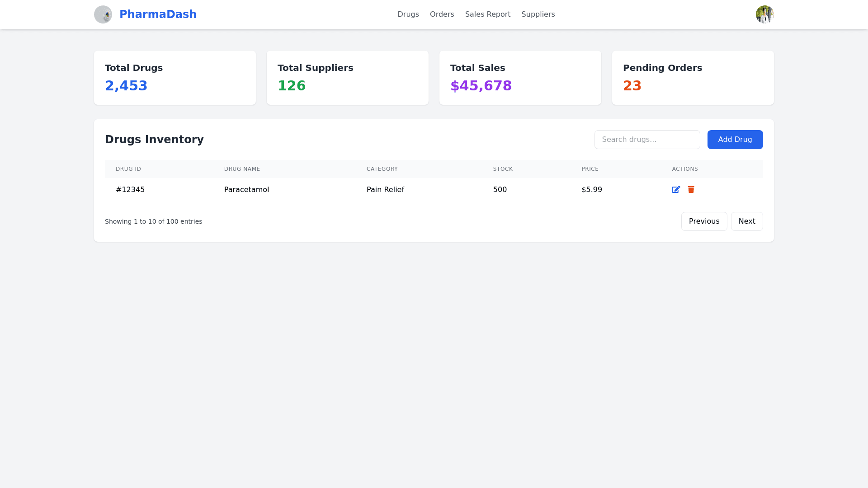Click the PharmaDash brand title
The height and width of the screenshot is (488, 868).
pos(158,14)
